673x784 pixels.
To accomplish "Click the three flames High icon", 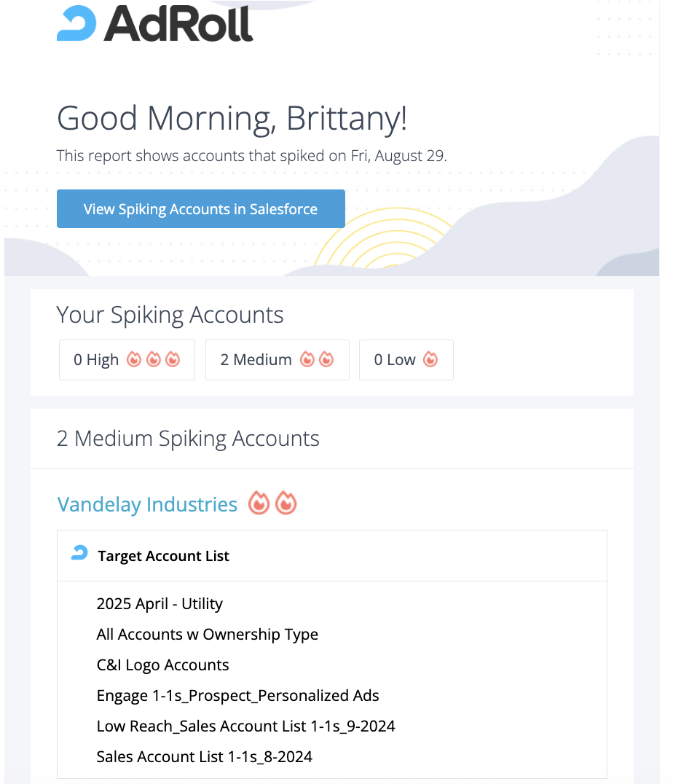I will click(153, 359).
